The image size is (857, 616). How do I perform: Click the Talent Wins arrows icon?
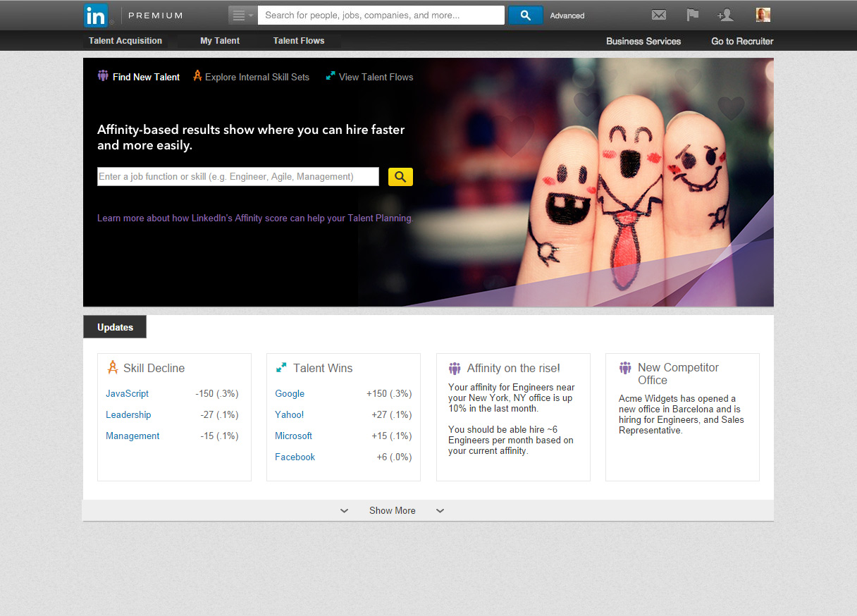pos(281,368)
